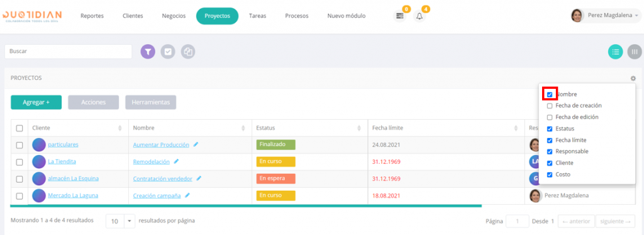Click Quotidian logo in header

pyautogui.click(x=33, y=16)
